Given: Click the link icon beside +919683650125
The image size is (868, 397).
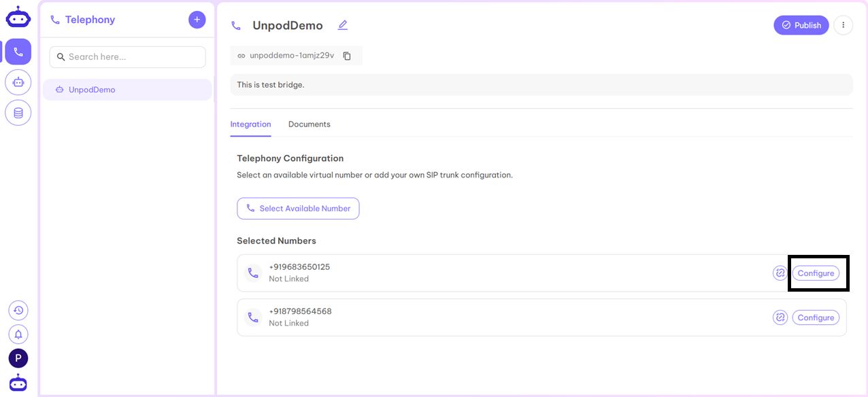Looking at the screenshot, I should click(780, 273).
